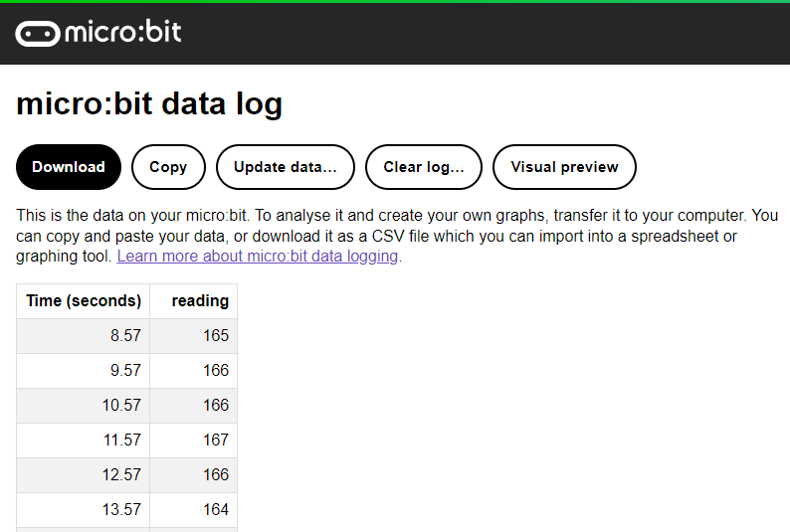Select the Time (seconds) column header
Viewport: 790px width, 532px height.
point(84,301)
